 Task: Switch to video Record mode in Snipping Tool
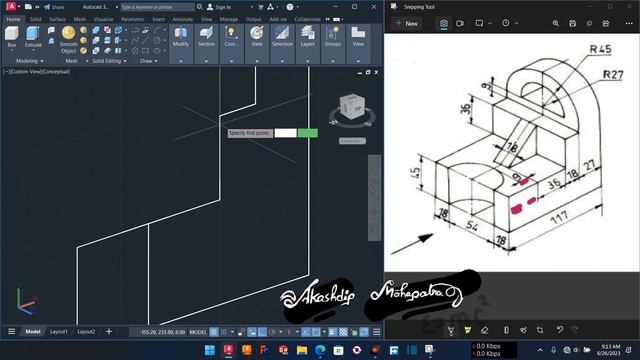(x=460, y=23)
